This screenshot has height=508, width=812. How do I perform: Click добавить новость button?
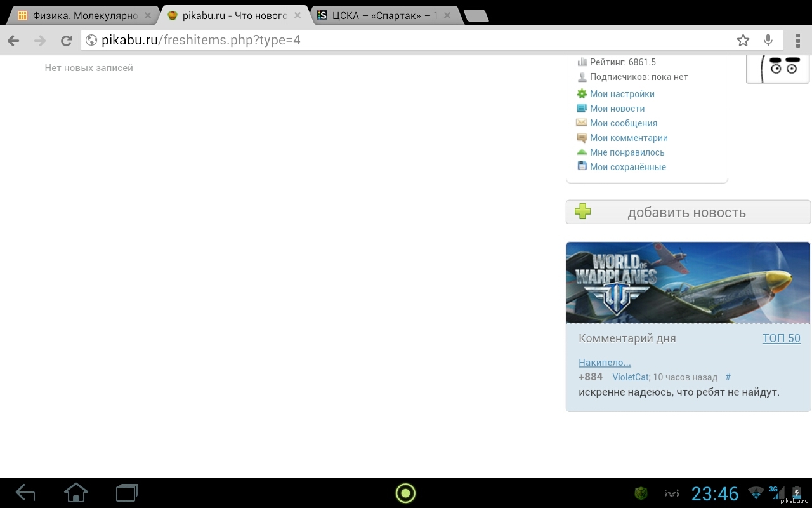click(688, 212)
